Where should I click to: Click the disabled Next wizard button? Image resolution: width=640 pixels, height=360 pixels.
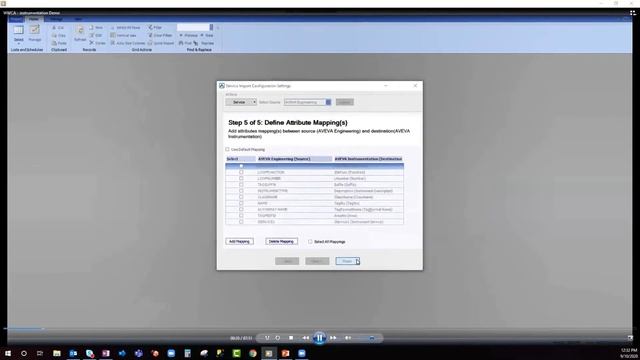pos(317,261)
